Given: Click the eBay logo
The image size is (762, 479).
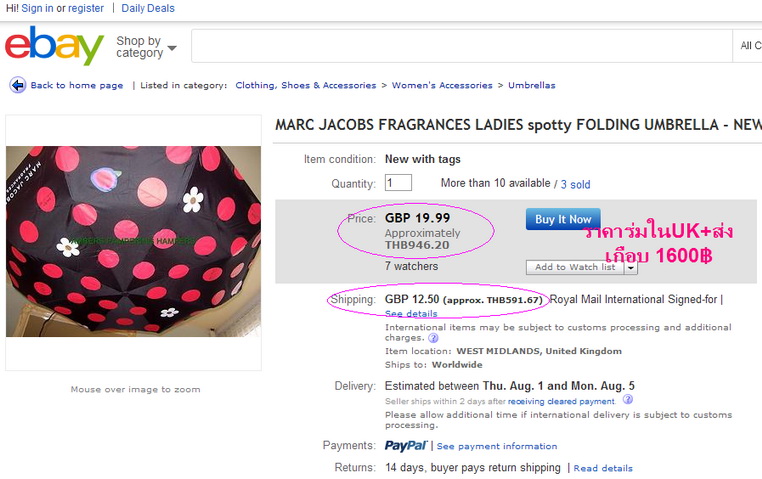Looking at the screenshot, I should point(54,46).
